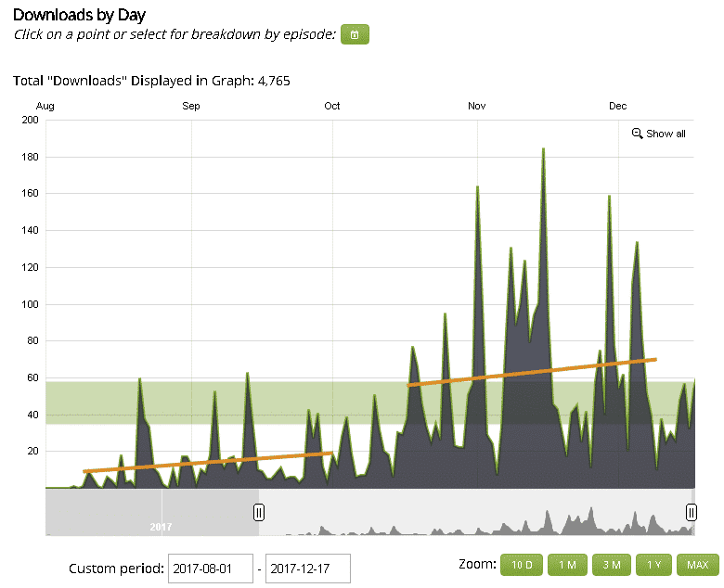Click the Downloads by Day heading
This screenshot has width=724, height=588.
click(79, 15)
